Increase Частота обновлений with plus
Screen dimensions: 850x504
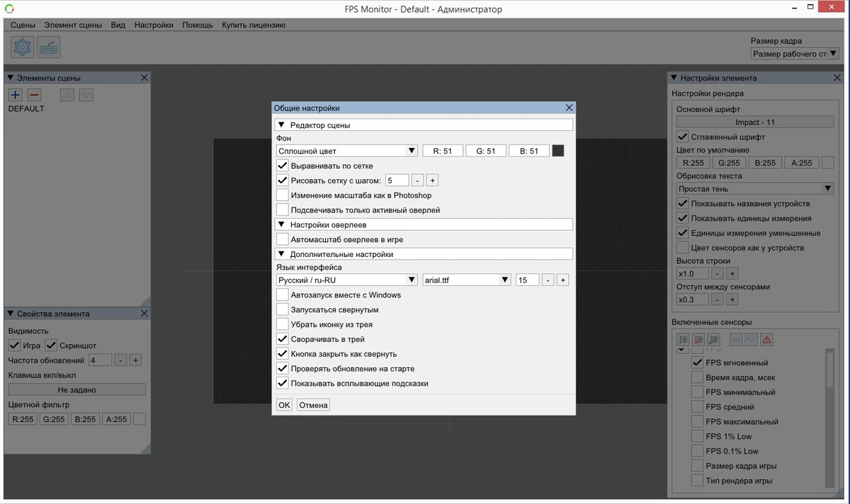pyautogui.click(x=136, y=360)
